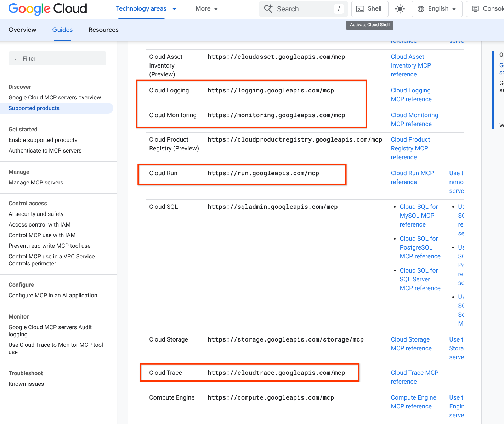The width and height of the screenshot is (504, 424).
Task: Click the Cloud Logging product name cell
Action: (x=169, y=90)
